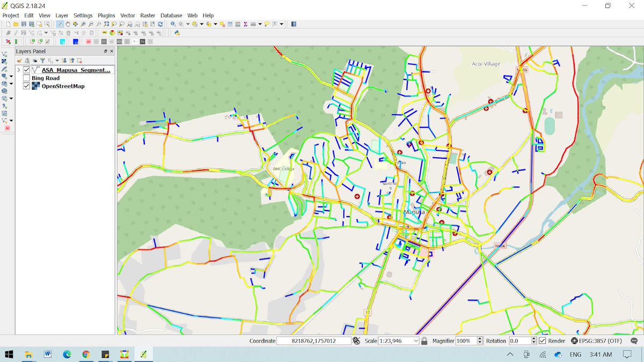644x362 pixels.
Task: Open select features dropdown arrow
Action: (x=202, y=24)
